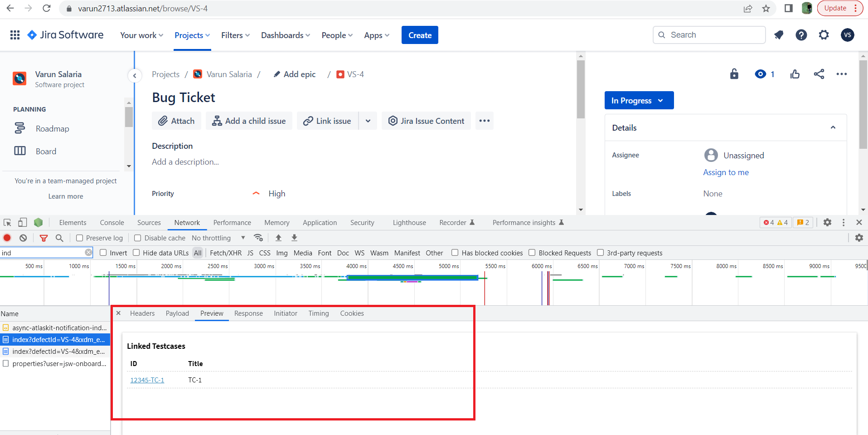The height and width of the screenshot is (435, 868).
Task: Export HAR file download arrow
Action: [294, 238]
